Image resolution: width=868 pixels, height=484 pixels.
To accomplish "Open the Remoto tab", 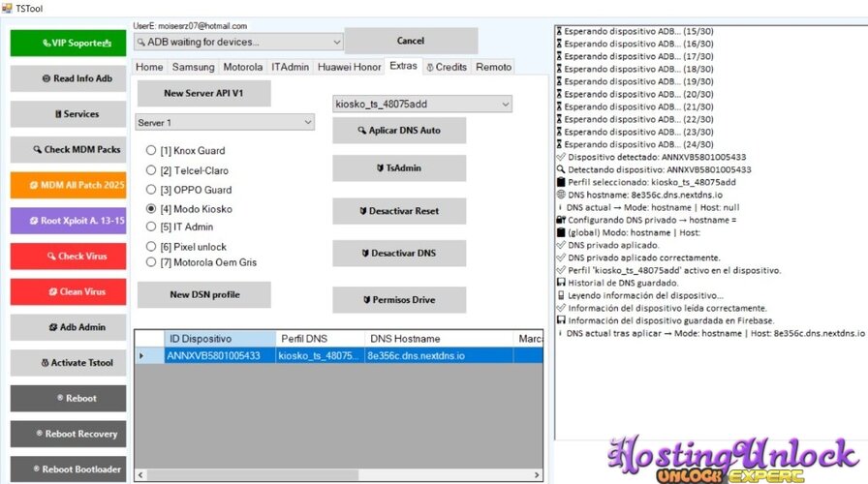I will pyautogui.click(x=493, y=67).
